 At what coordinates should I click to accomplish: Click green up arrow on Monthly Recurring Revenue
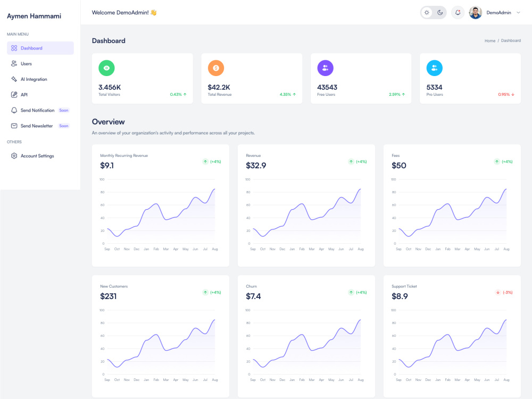tap(205, 162)
